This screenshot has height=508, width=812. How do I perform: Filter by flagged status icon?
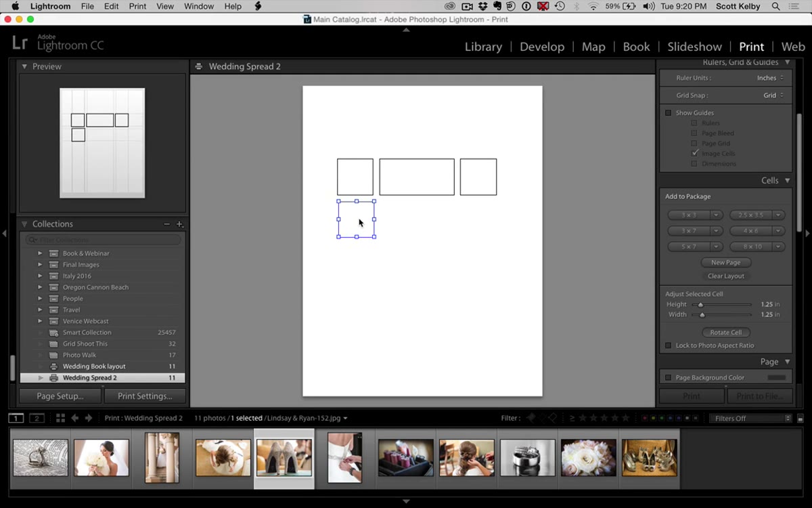531,418
